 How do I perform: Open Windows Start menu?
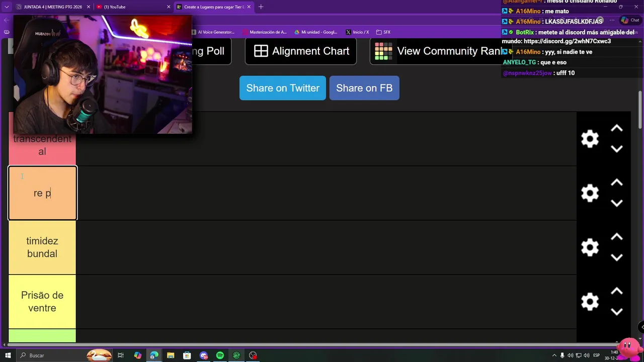(8, 355)
